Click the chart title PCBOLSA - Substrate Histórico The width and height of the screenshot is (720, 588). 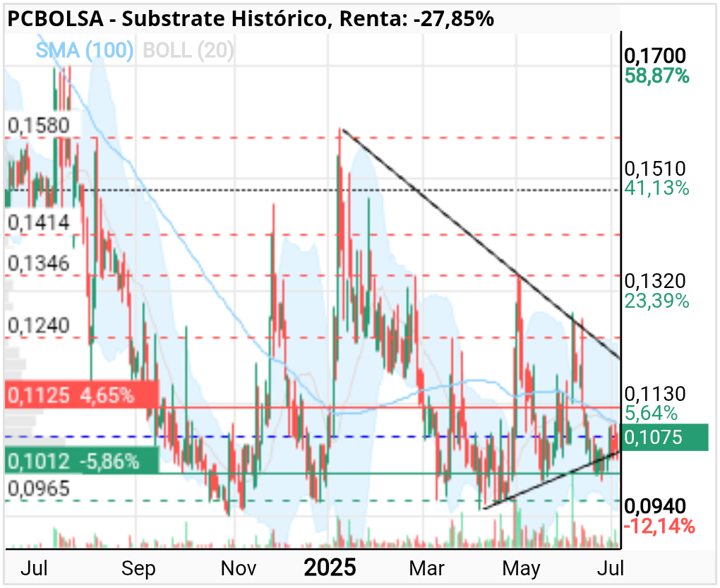tap(167, 19)
